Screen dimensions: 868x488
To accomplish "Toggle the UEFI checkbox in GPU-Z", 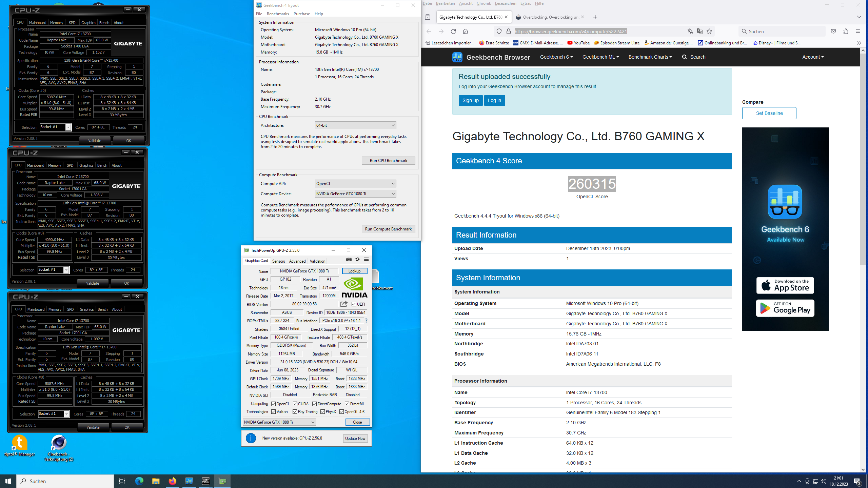I will pos(354,304).
